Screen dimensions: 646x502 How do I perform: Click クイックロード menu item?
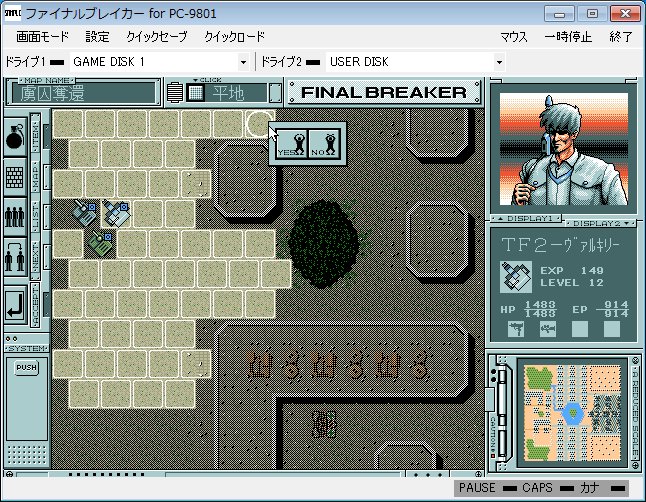tap(234, 37)
